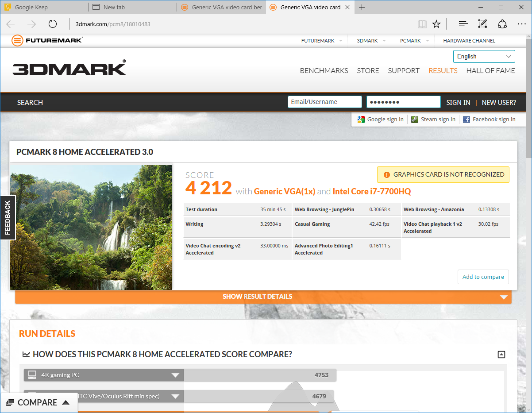Reload the page with Refresh icon
The image size is (532, 413).
(x=53, y=24)
